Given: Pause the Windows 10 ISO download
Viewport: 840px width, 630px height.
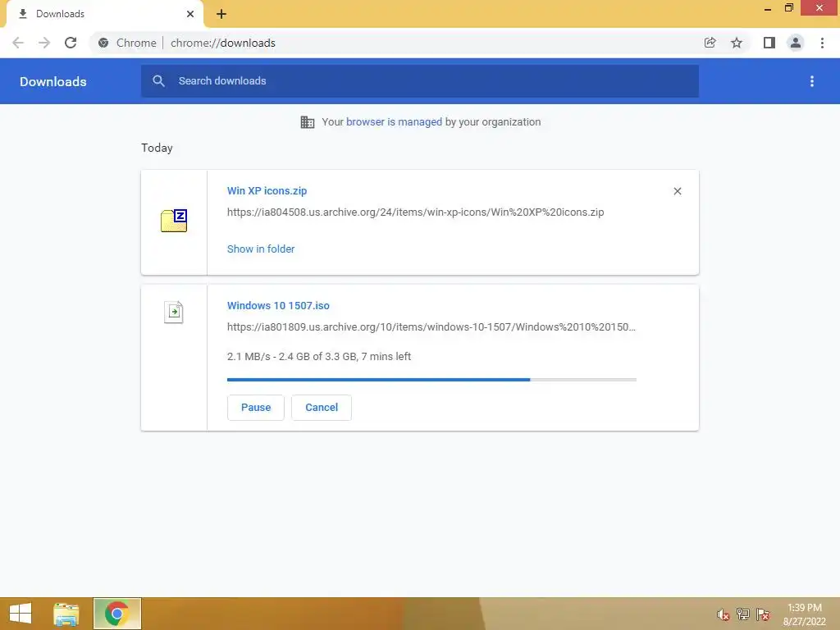Looking at the screenshot, I should (256, 408).
